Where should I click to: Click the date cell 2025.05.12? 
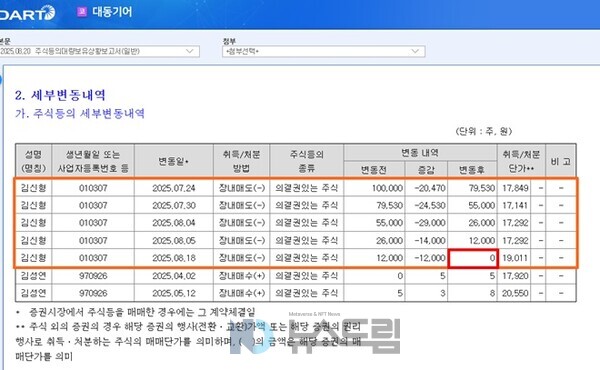174,293
